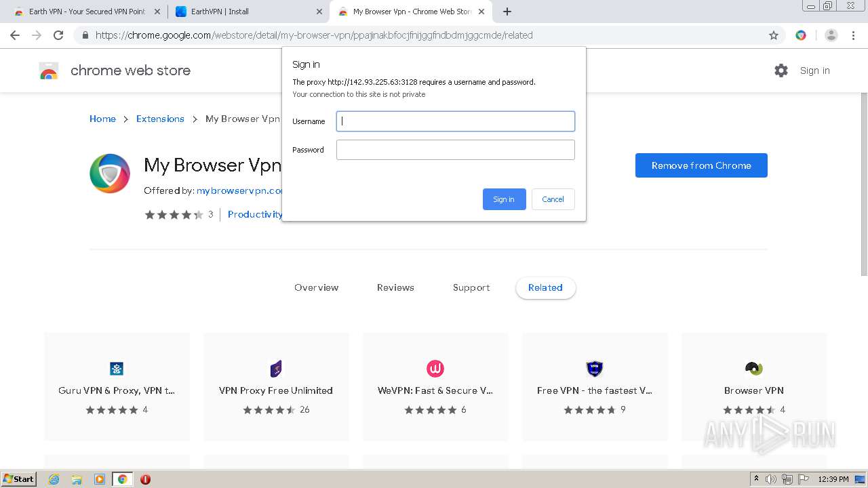Click Remove from Chrome button
This screenshot has height=488, width=868.
(x=701, y=165)
